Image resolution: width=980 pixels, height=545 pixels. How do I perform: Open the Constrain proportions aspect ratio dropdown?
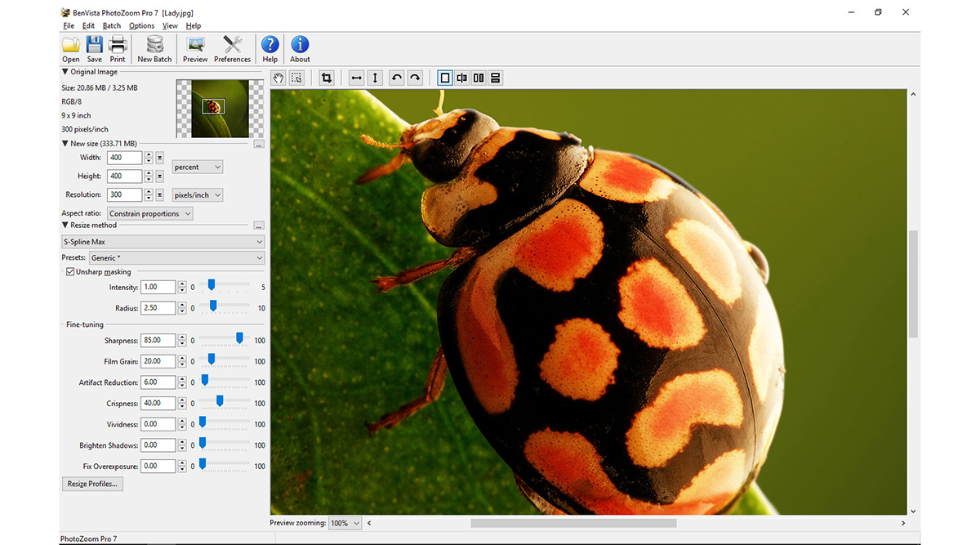coord(186,212)
